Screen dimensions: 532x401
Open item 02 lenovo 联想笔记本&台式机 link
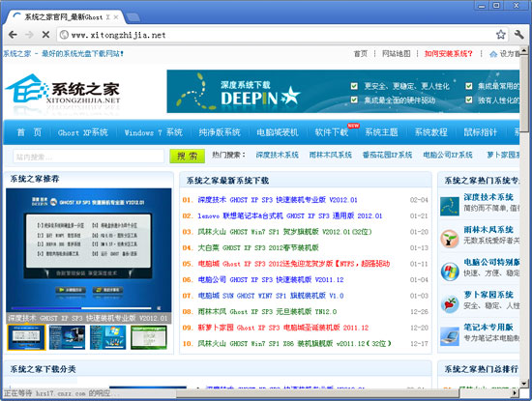[290, 215]
